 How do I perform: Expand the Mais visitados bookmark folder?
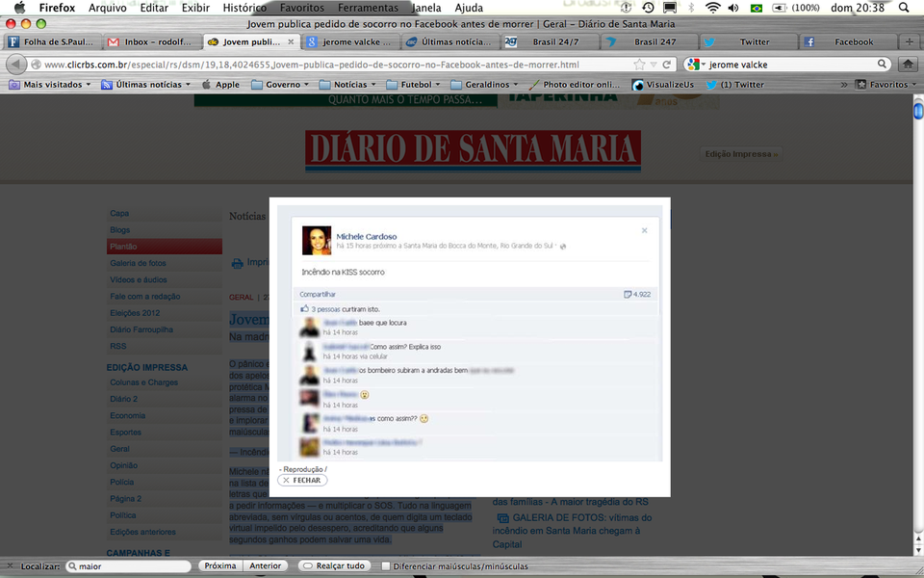50,85
